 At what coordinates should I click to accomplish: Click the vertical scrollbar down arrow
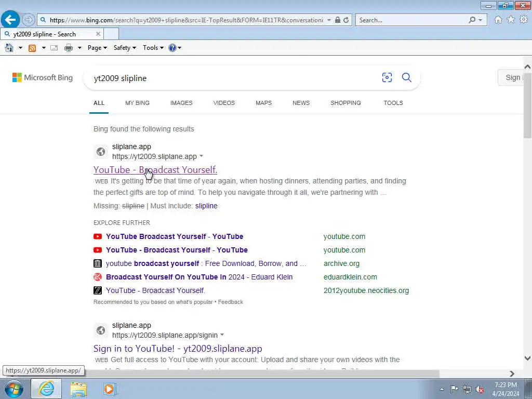click(527, 358)
